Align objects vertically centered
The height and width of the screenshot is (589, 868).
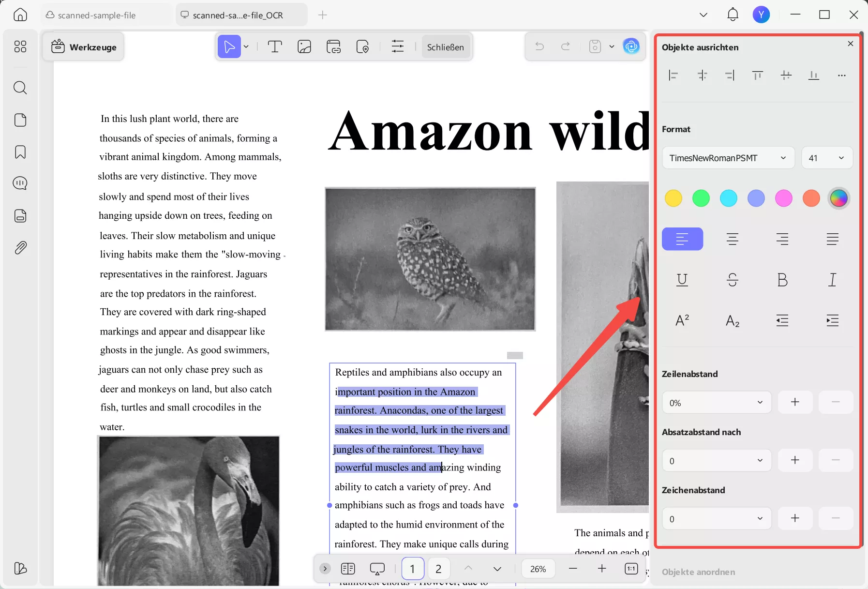(x=786, y=76)
